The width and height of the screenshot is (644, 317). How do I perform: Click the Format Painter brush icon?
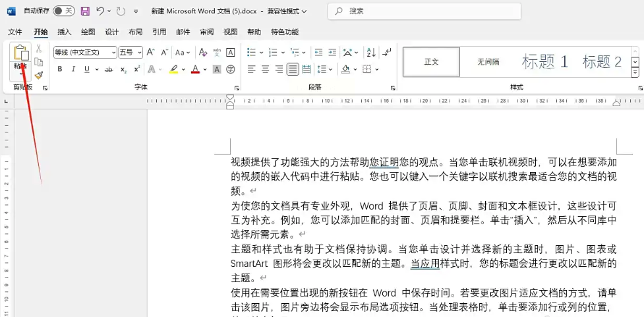pos(39,76)
